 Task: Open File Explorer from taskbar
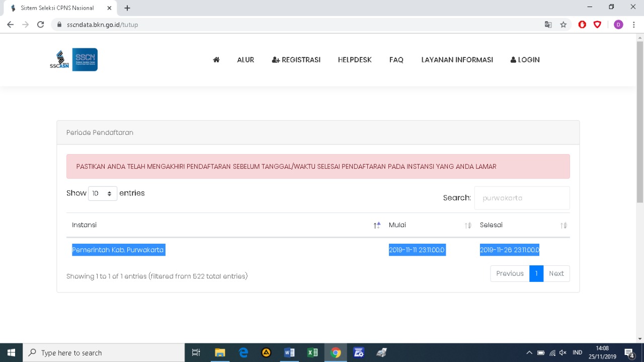[220, 352]
